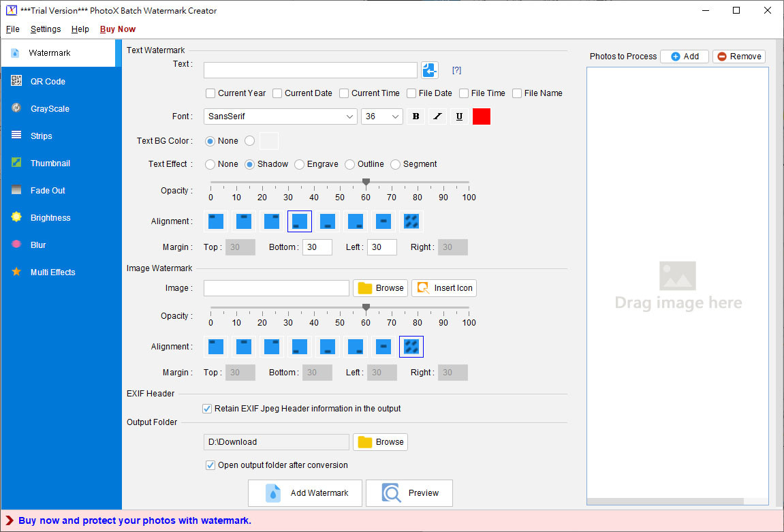Screen dimensions: 784x532
Task: Set text watermark alignment to top-left
Action: click(x=215, y=221)
